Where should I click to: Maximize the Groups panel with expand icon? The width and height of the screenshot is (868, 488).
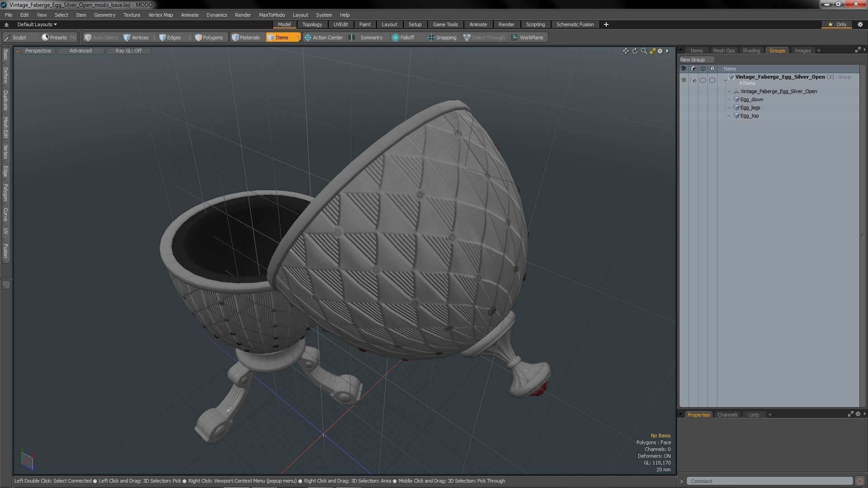click(x=858, y=50)
